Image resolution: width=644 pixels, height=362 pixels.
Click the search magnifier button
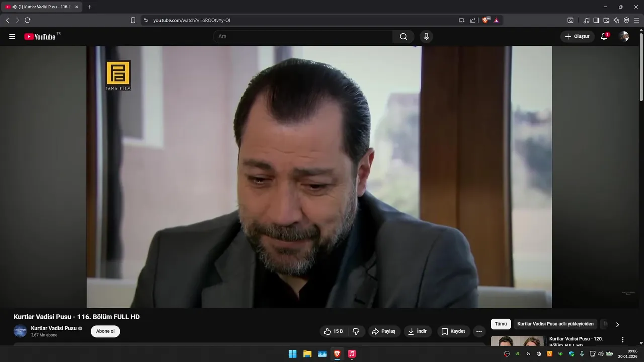click(x=404, y=36)
